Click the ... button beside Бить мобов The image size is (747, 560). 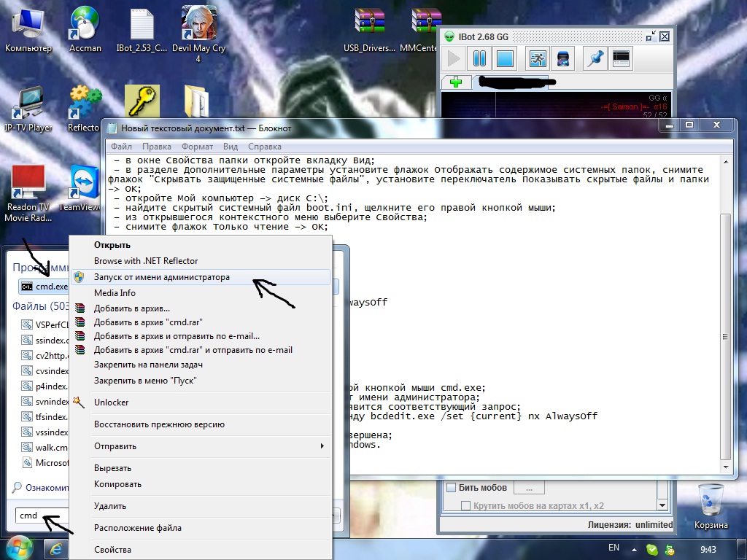(529, 488)
